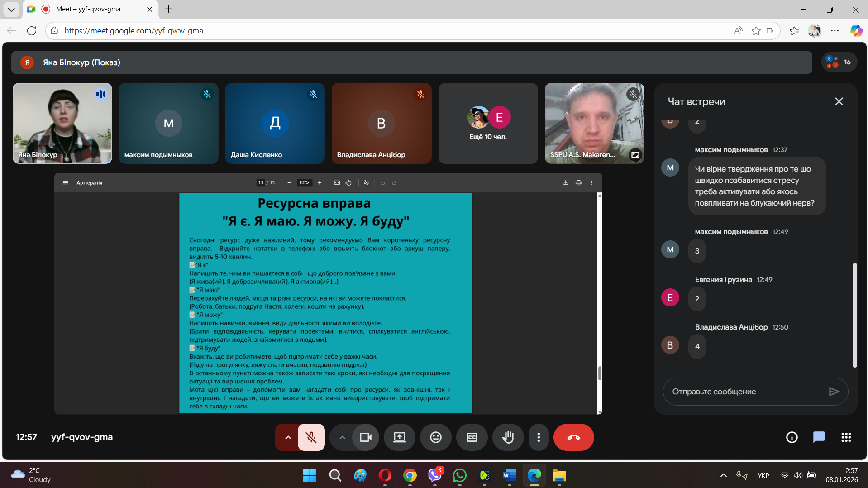Unmute the microphone

point(311,437)
